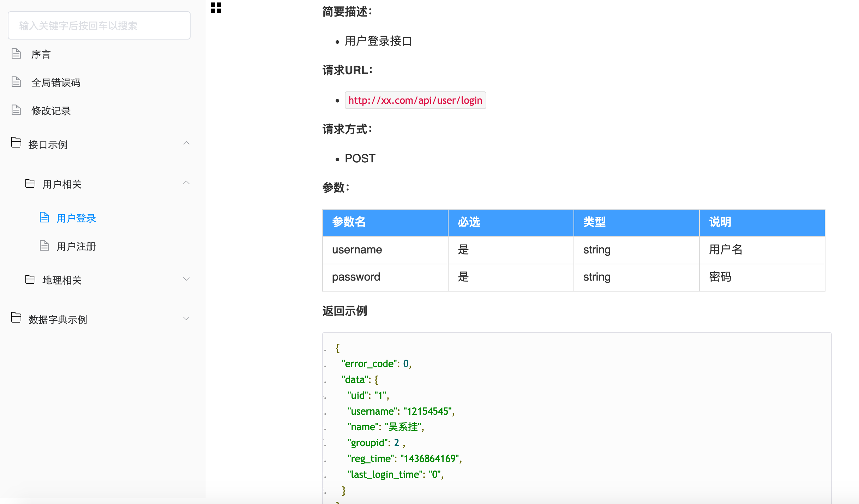The image size is (859, 504).
Task: Click the 用户登录接口 description bullet
Action: pyautogui.click(x=378, y=41)
